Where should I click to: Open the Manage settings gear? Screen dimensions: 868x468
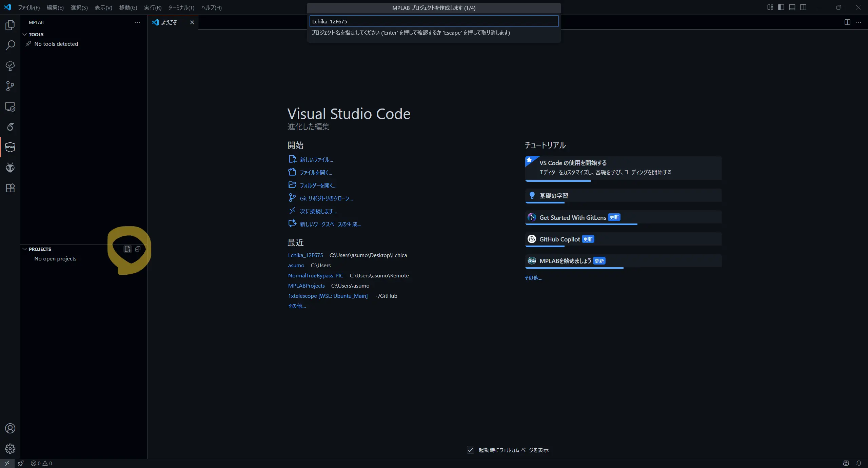coord(10,449)
